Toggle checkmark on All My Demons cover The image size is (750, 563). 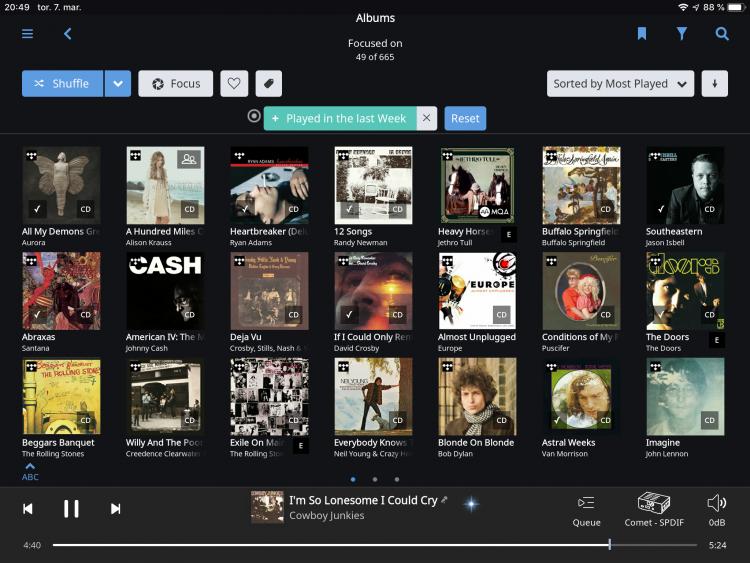pyautogui.click(x=37, y=209)
